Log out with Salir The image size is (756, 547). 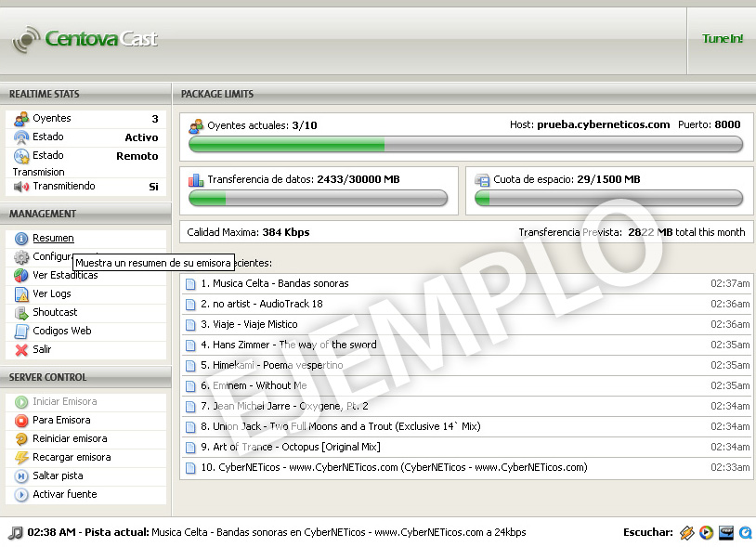point(42,349)
